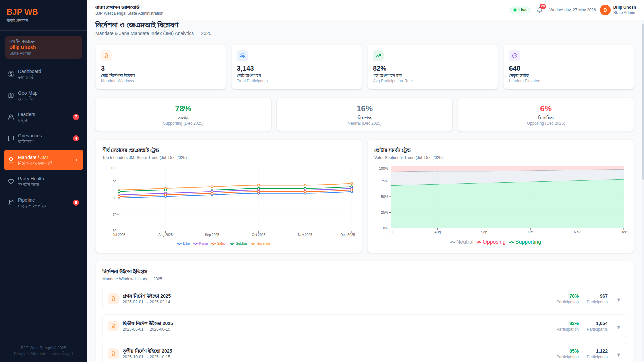Expand the first mandate window 2025-02-01 row
The height and width of the screenshot is (362, 644).
[365, 299]
